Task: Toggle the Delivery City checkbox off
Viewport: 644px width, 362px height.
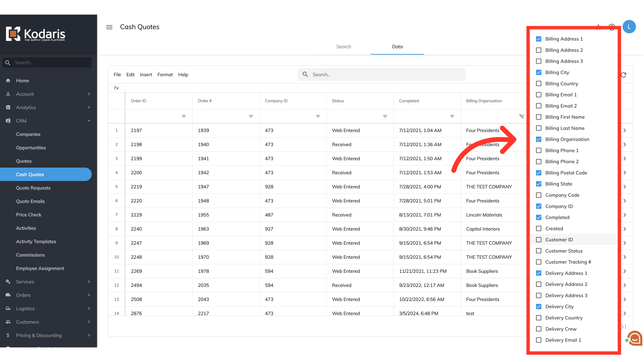Action: pyautogui.click(x=539, y=307)
